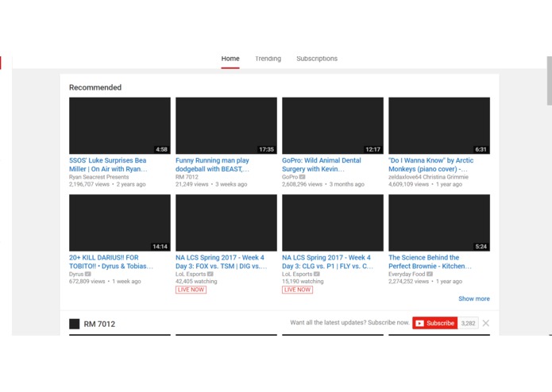Click the verified badge beside LoL Esports 15,190 watching
The width and height of the screenshot is (552, 392).
pyautogui.click(x=317, y=274)
